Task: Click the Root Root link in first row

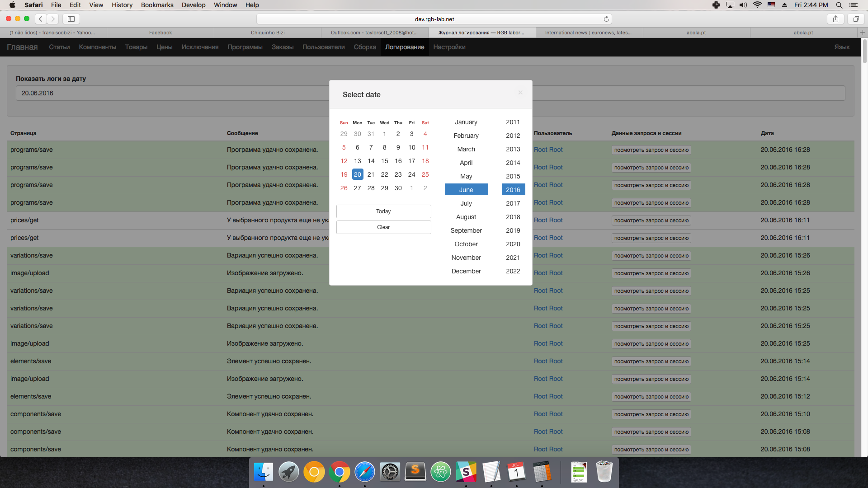Action: [x=548, y=150]
